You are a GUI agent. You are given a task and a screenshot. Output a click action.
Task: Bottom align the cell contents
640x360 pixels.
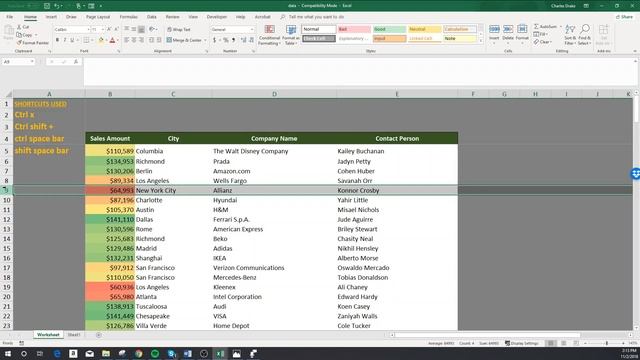pos(141,29)
